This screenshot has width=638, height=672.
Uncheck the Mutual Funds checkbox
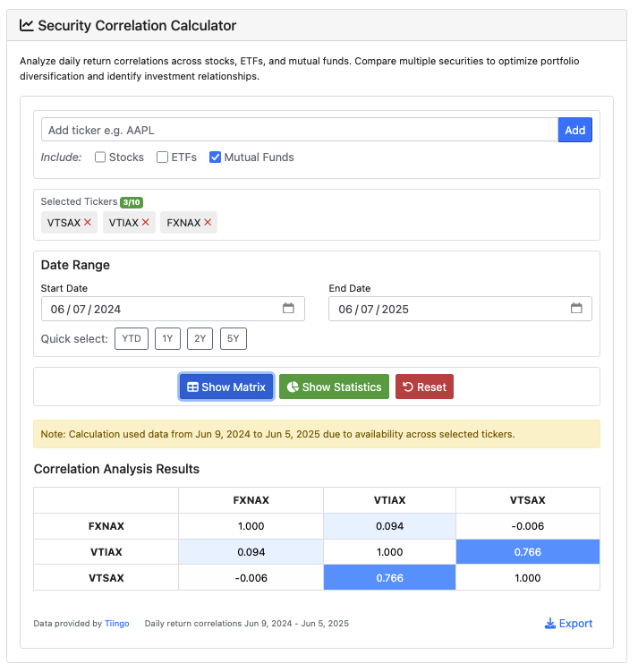215,157
